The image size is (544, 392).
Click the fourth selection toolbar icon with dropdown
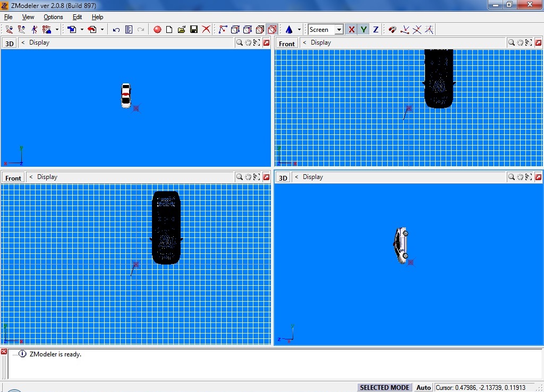pos(47,30)
